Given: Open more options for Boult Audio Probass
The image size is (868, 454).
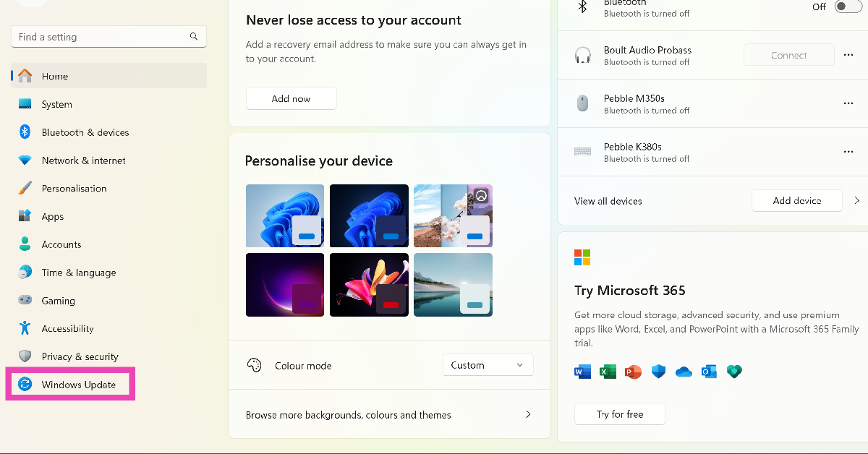Looking at the screenshot, I should [x=848, y=55].
